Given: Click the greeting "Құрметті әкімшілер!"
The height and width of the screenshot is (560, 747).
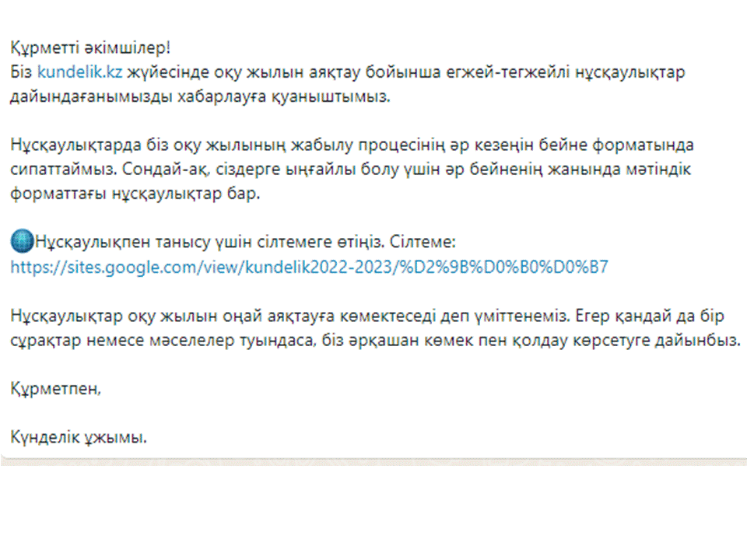Looking at the screenshot, I should (89, 47).
